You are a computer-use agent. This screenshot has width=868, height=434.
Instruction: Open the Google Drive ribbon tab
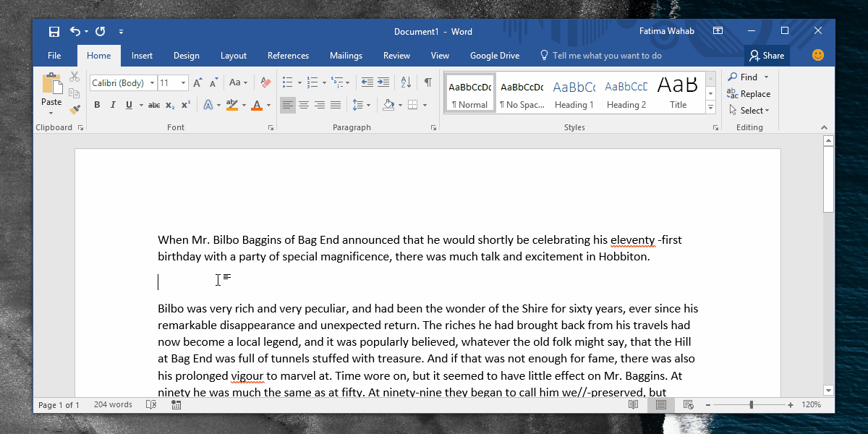click(x=494, y=56)
